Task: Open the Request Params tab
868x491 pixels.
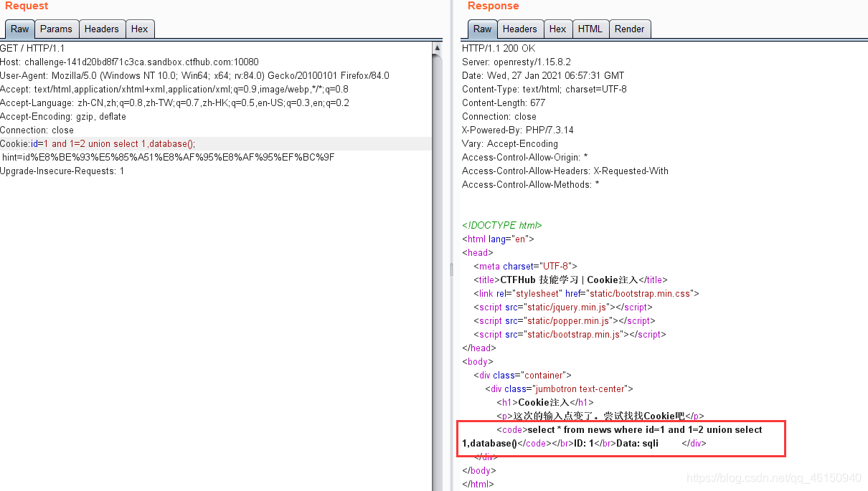Action: point(56,29)
